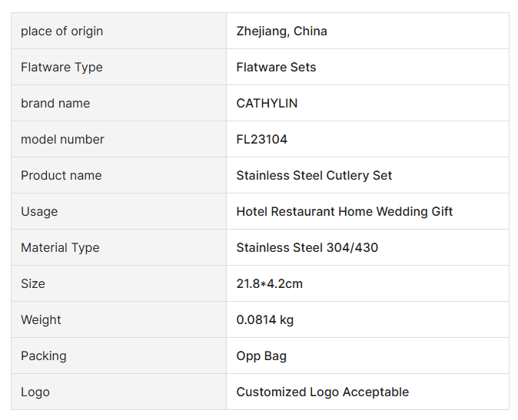The image size is (518, 420).
Task: Click the 'brand name' label
Action: pyautogui.click(x=55, y=104)
